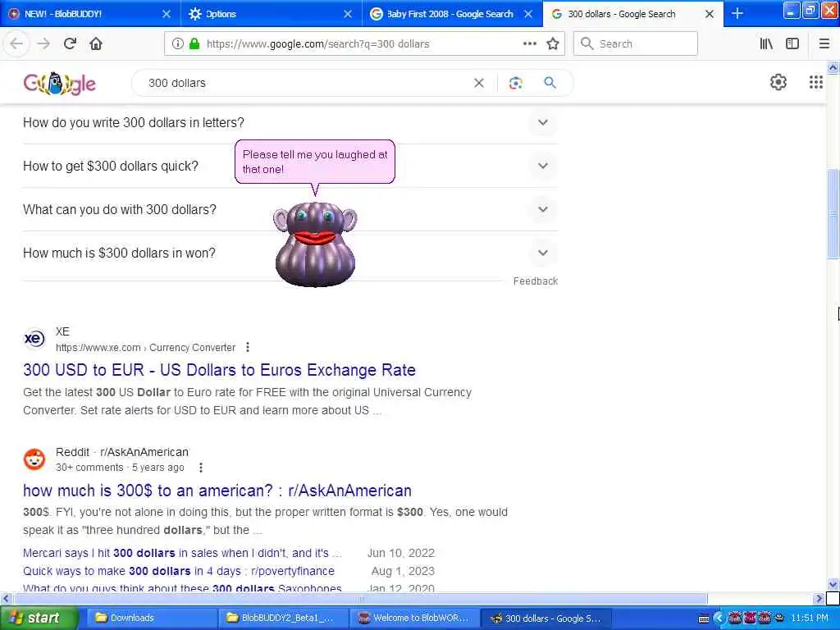The width and height of the screenshot is (840, 630).
Task: Open the Google apps grid
Action: click(815, 82)
